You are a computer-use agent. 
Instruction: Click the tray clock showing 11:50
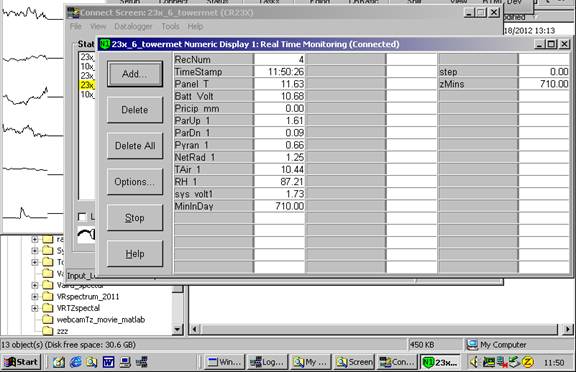[554, 363]
